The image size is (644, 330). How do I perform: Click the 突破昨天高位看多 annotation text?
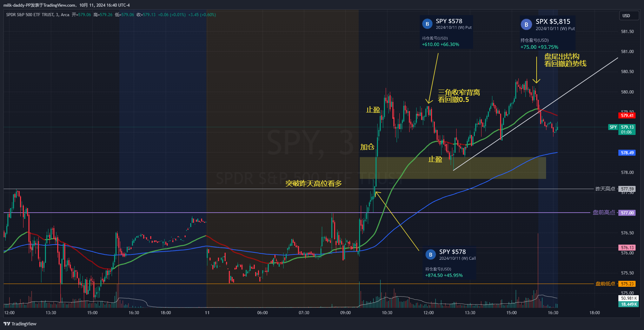click(x=313, y=183)
